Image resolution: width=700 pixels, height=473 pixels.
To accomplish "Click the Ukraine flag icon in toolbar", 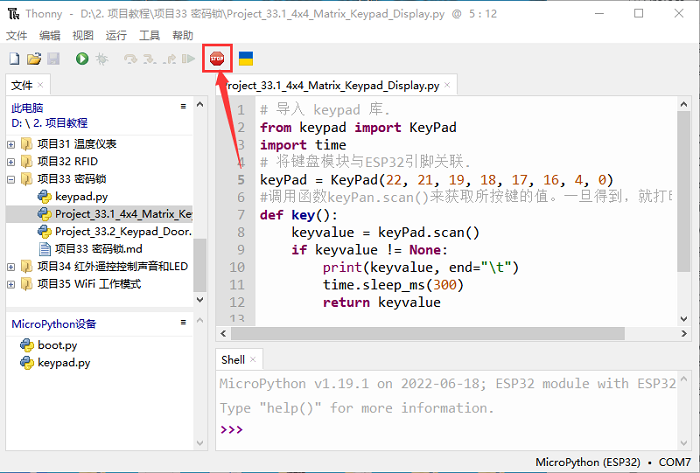I will (245, 59).
